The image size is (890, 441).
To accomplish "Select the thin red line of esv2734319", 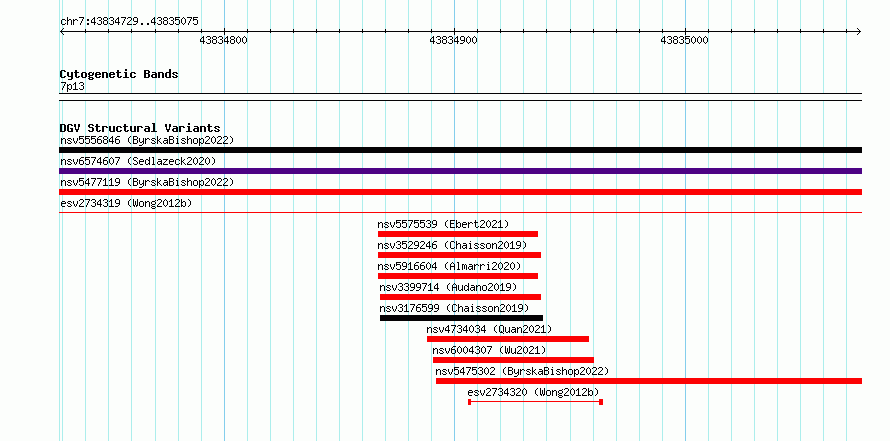I will tap(460, 212).
